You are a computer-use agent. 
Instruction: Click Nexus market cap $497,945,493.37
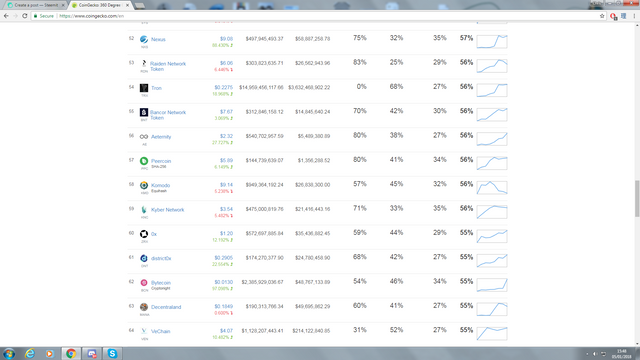pyautogui.click(x=264, y=39)
